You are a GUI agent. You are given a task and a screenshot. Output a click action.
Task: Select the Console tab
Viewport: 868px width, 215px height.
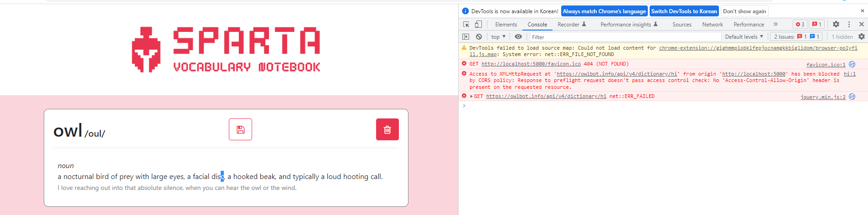point(537,25)
